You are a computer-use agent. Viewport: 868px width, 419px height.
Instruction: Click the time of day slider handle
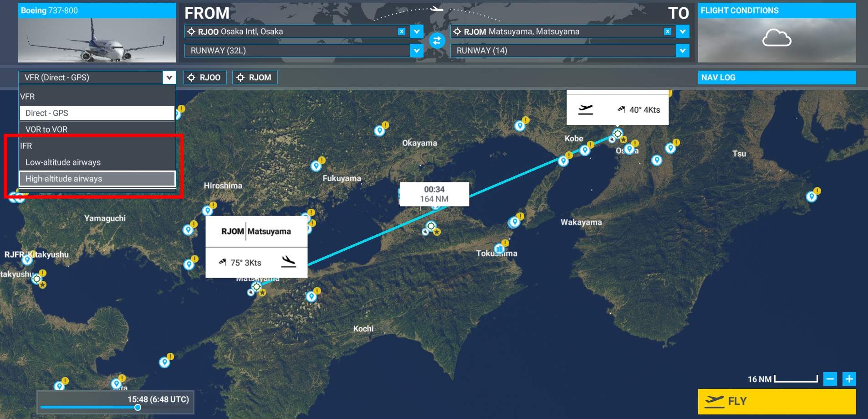138,407
